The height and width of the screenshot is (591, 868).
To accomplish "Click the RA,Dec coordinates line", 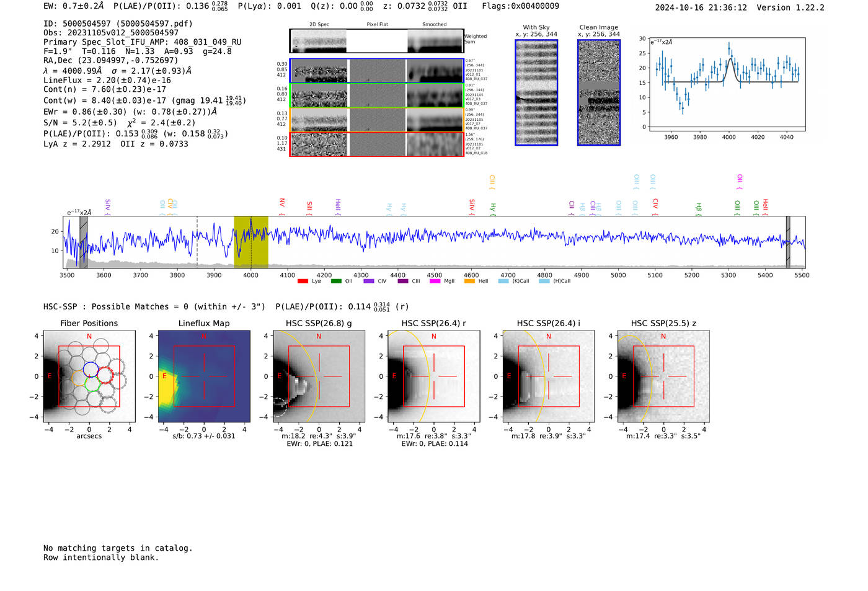I will (x=110, y=61).
